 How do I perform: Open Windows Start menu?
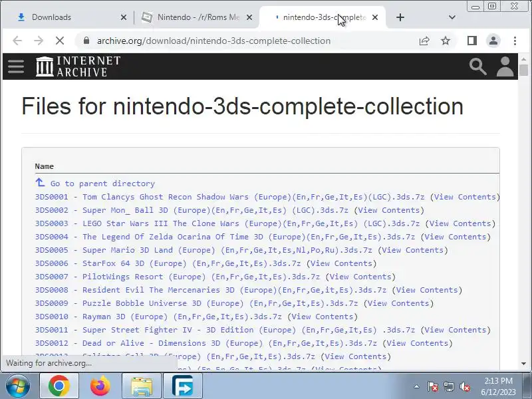(x=17, y=386)
